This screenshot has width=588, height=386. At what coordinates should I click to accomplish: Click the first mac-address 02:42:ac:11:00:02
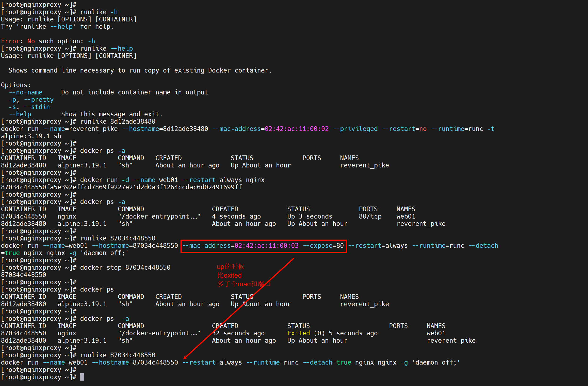coord(296,129)
